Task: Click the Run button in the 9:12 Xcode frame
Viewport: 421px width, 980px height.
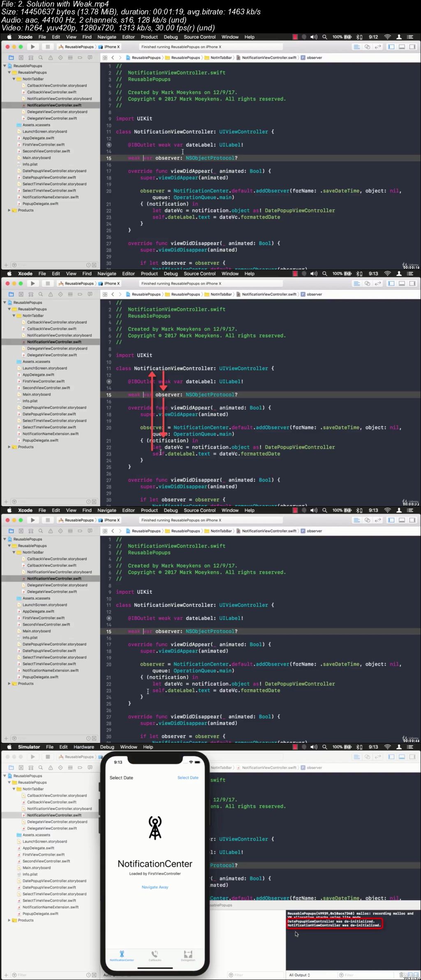Action: click(33, 47)
